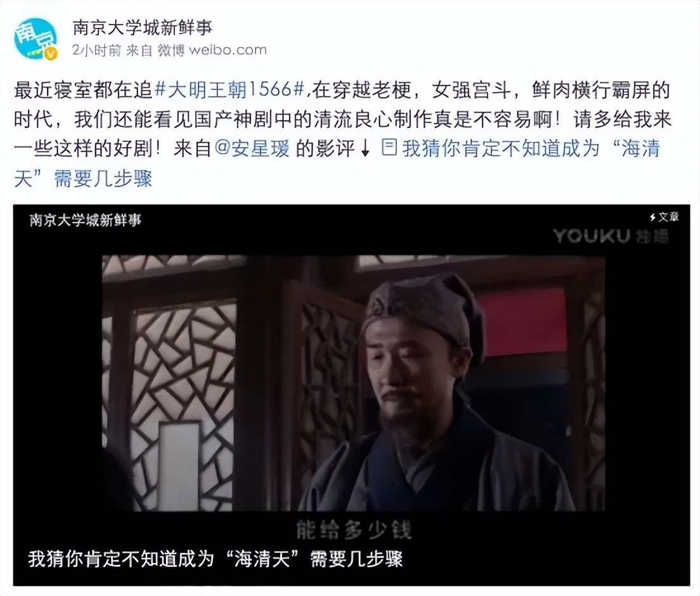This screenshot has height=596, width=700.
Task: Open the 微博 weibo.com source link
Action: coord(212,50)
